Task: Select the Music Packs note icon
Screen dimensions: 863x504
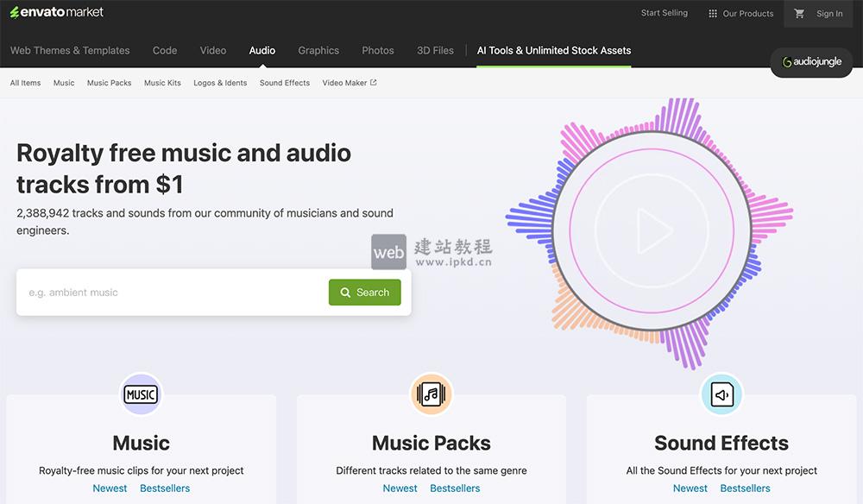Action: [x=431, y=394]
